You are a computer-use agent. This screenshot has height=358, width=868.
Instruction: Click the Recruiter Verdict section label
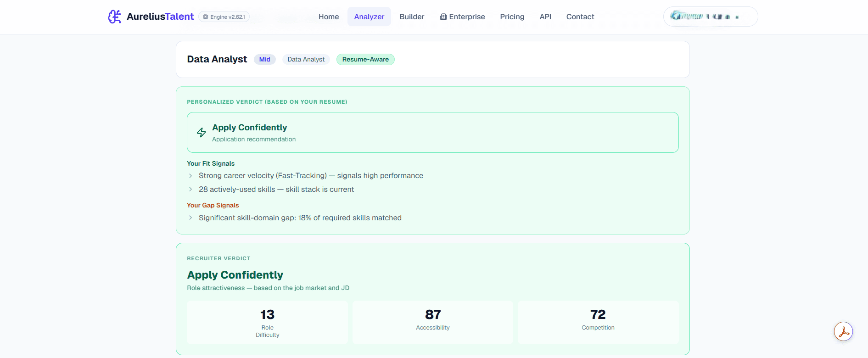(x=218, y=258)
